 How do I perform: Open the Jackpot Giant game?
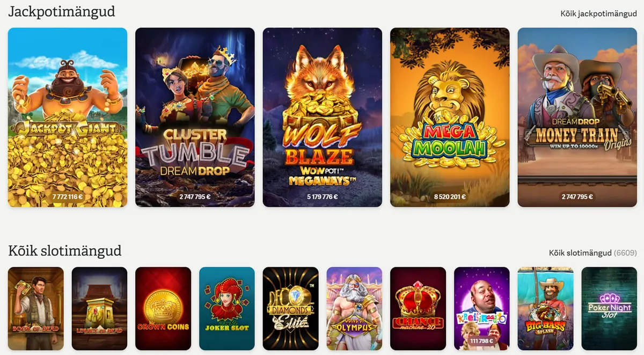click(x=68, y=117)
